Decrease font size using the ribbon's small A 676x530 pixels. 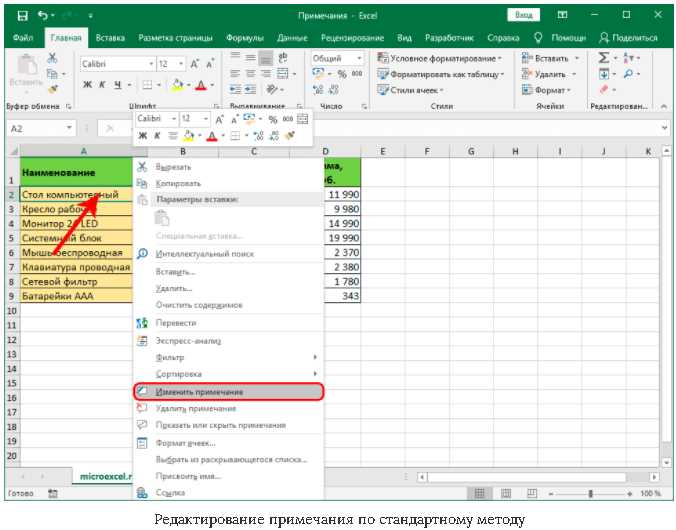click(x=210, y=64)
